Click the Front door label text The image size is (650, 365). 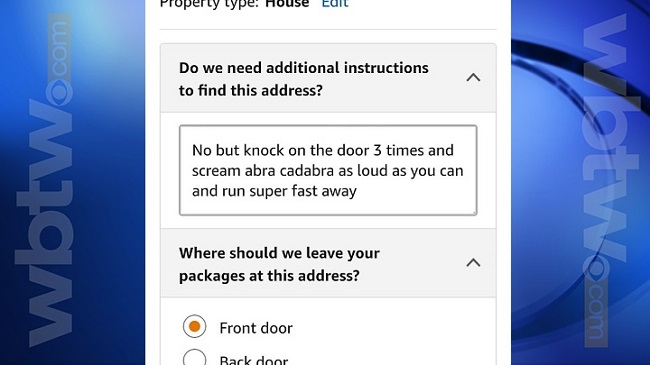[x=256, y=328]
